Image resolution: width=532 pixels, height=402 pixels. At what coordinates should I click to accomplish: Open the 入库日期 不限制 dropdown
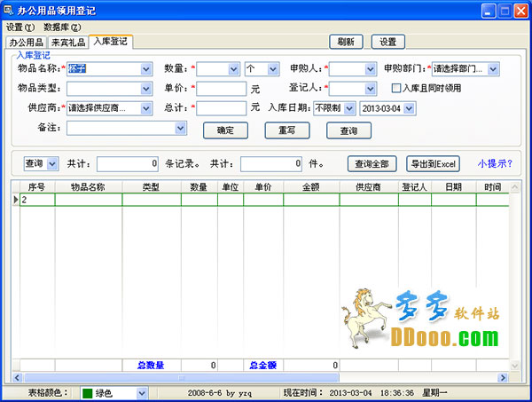[x=349, y=108]
